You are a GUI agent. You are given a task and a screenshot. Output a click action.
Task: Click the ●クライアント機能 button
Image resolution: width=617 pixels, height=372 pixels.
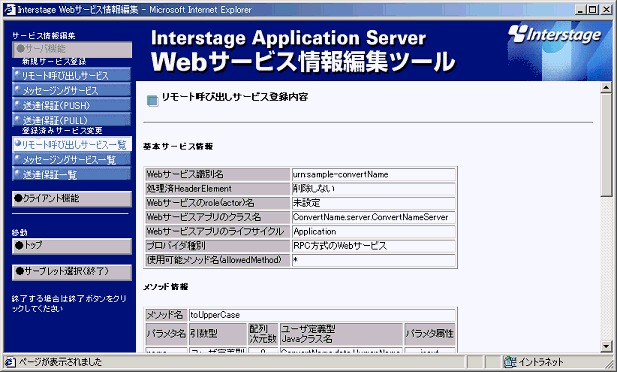pyautogui.click(x=72, y=199)
